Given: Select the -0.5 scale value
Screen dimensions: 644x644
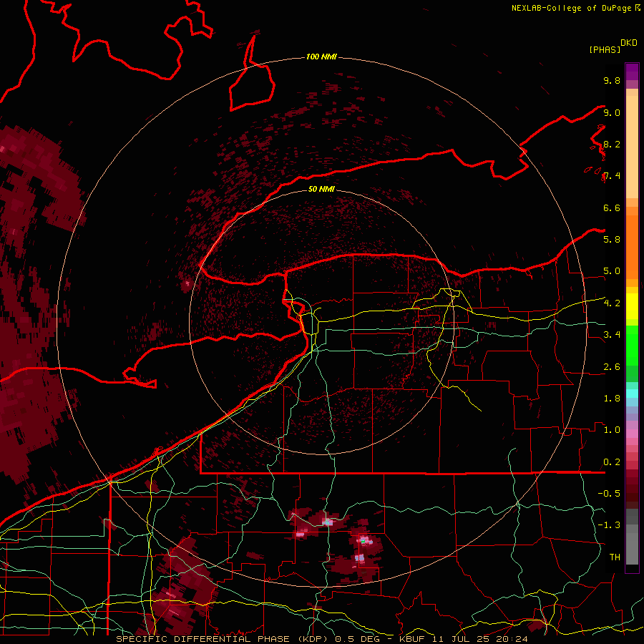Looking at the screenshot, I should 609,493.
